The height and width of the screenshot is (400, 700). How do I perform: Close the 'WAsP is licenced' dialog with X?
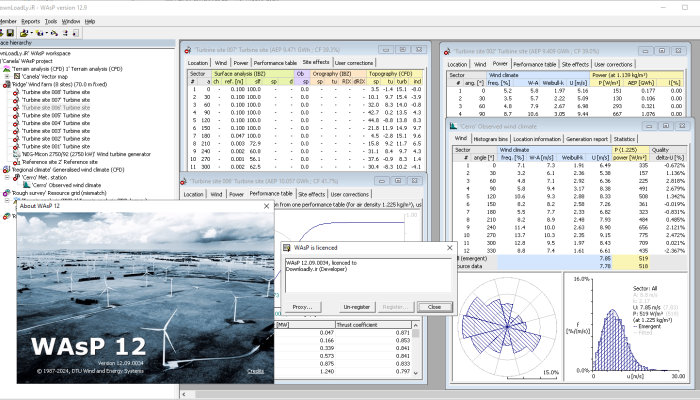click(x=450, y=248)
